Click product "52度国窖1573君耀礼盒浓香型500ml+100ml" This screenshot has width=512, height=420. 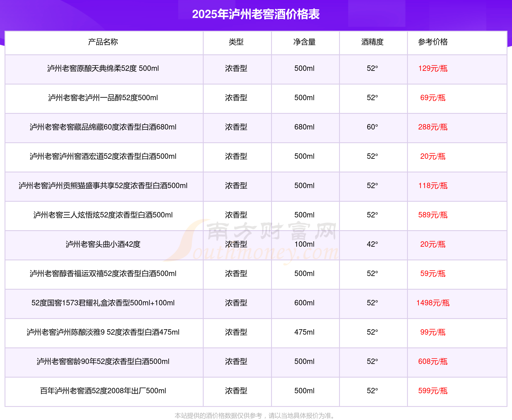tap(103, 303)
